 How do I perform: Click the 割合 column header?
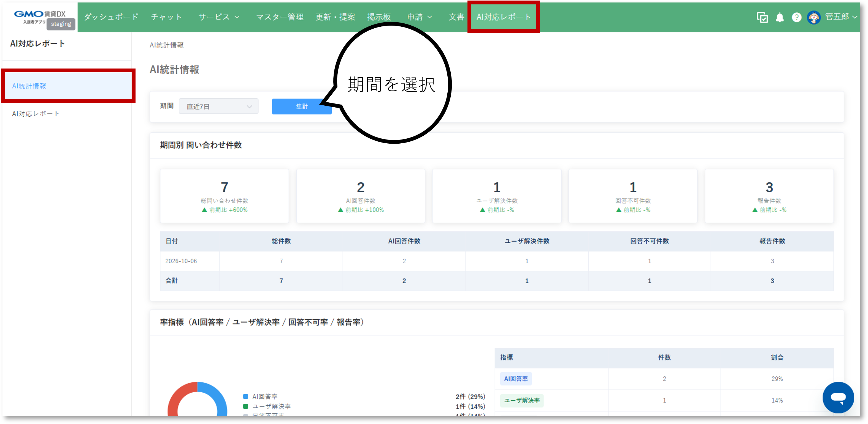coord(777,357)
